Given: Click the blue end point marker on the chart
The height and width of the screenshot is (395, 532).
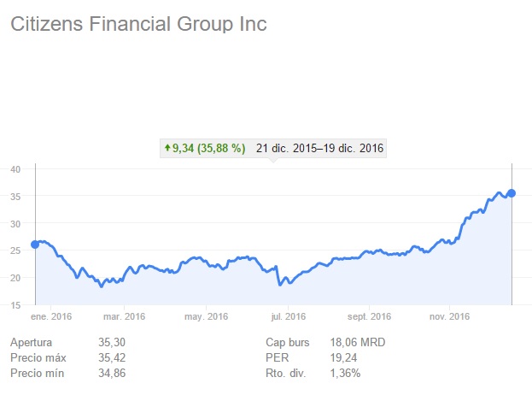Looking at the screenshot, I should coord(512,192).
